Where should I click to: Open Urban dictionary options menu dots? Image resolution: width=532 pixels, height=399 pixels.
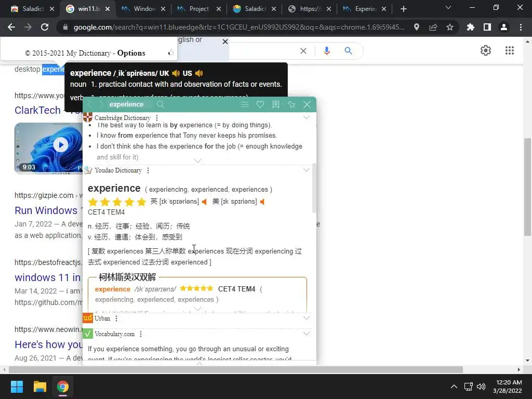(x=116, y=318)
